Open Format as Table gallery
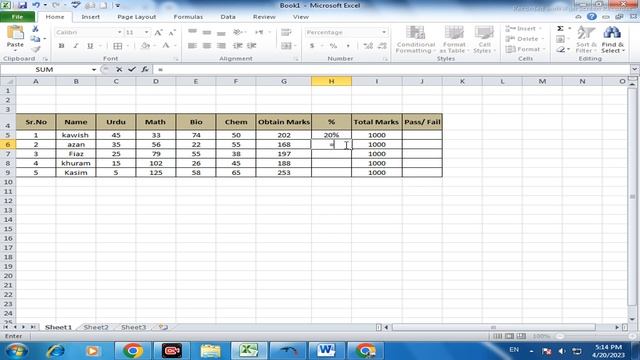Viewport: 640px width, 360px height. (454, 39)
